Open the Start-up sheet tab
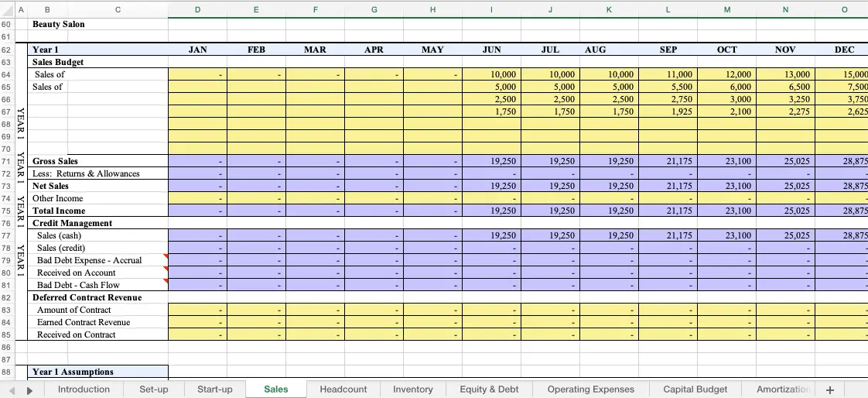 point(214,389)
